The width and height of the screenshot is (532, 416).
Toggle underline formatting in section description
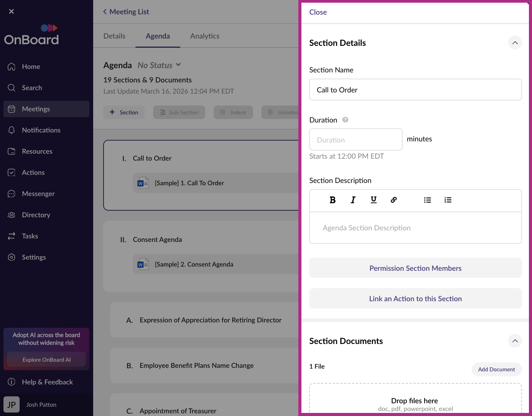(x=373, y=200)
